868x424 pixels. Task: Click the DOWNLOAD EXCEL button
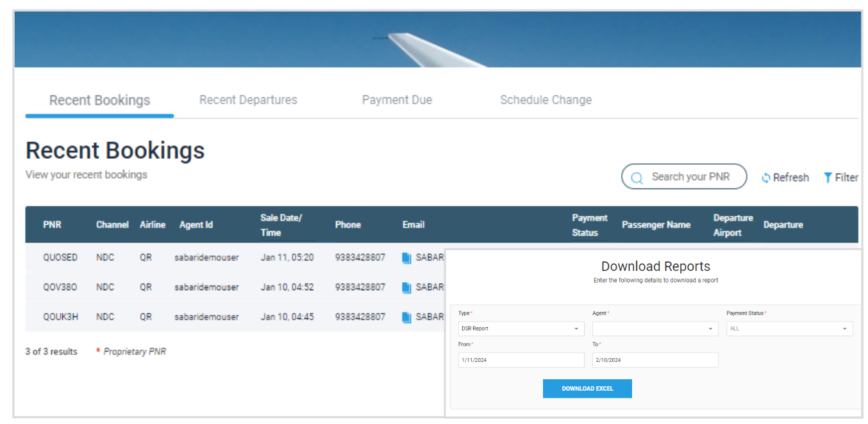[x=587, y=388]
